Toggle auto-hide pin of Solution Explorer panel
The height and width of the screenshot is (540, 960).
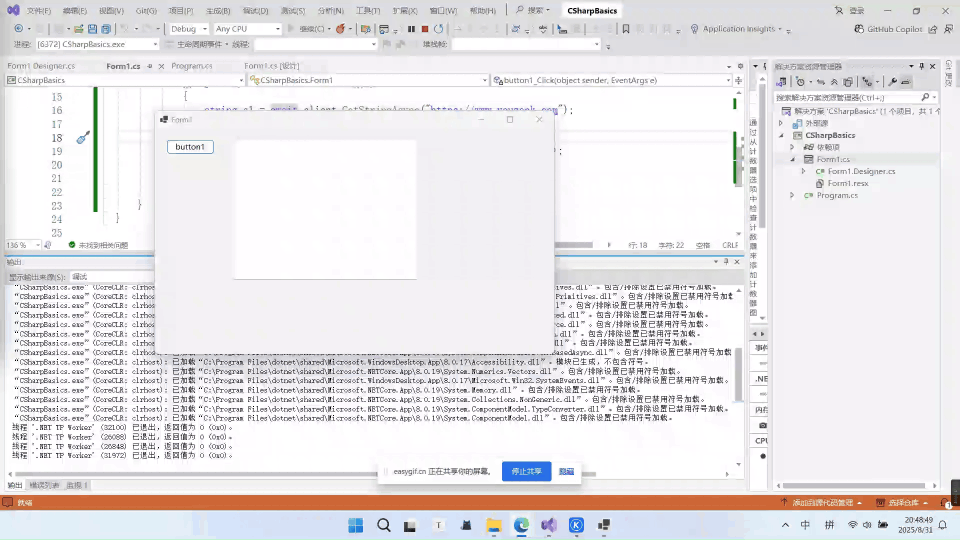(921, 66)
